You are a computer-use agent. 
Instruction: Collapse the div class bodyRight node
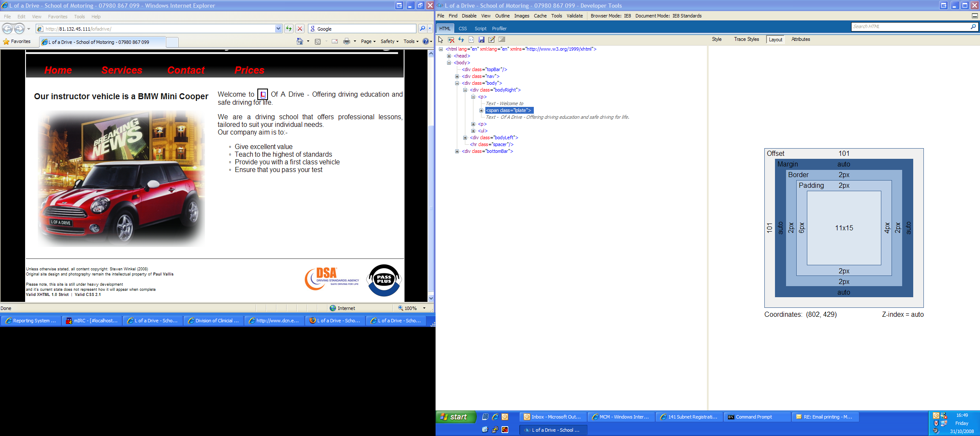click(465, 90)
